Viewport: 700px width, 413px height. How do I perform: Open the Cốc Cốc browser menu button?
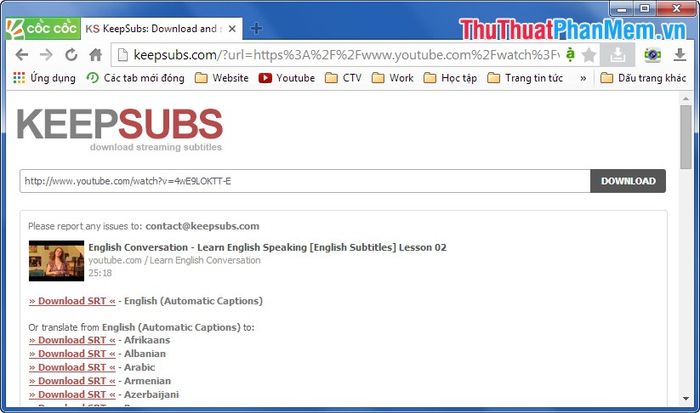[43, 29]
